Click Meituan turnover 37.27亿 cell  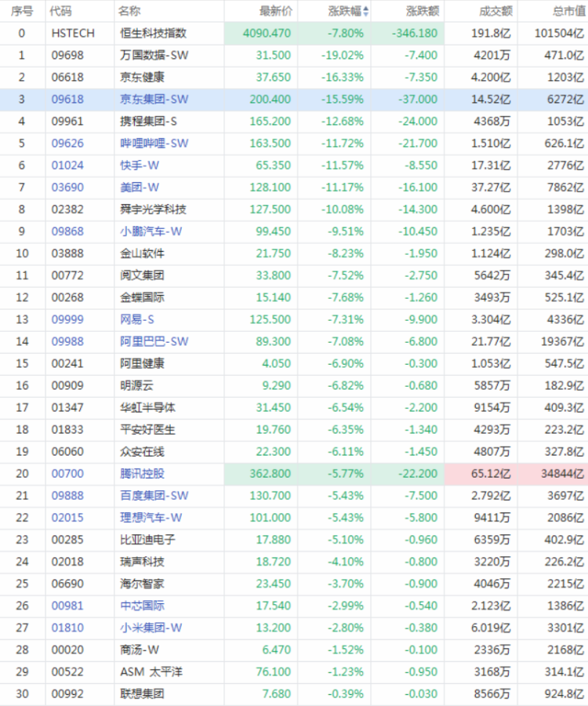pos(491,187)
